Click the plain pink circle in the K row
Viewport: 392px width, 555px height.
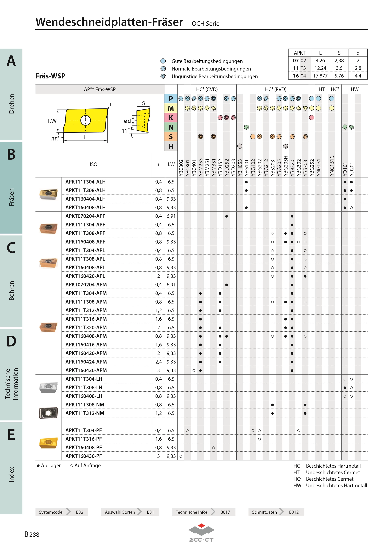[x=312, y=118]
